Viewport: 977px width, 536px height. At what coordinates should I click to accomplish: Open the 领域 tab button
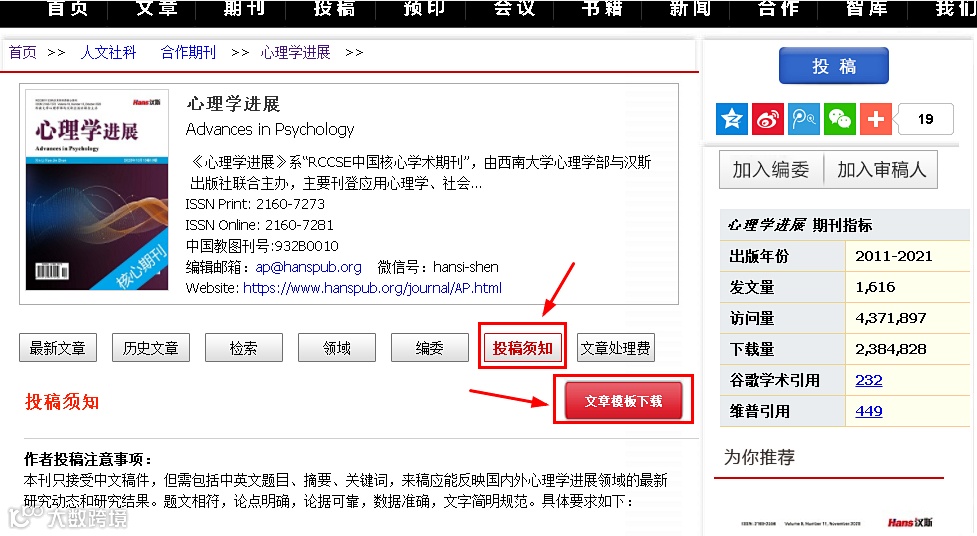tap(336, 348)
